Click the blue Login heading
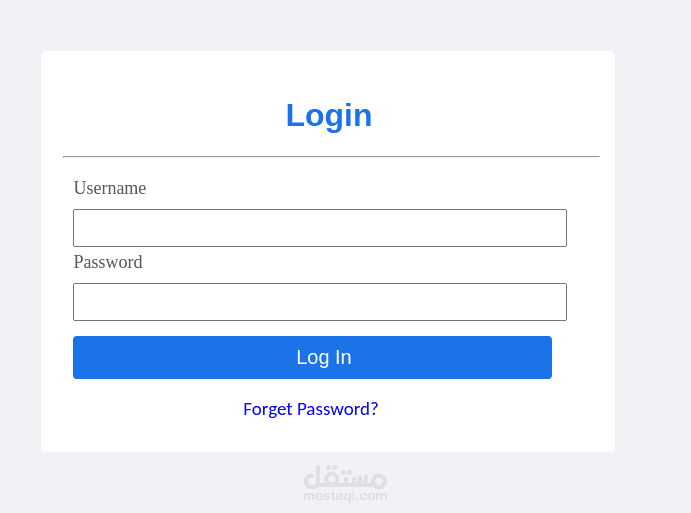Screen dimensions: 691x513 (329, 115)
